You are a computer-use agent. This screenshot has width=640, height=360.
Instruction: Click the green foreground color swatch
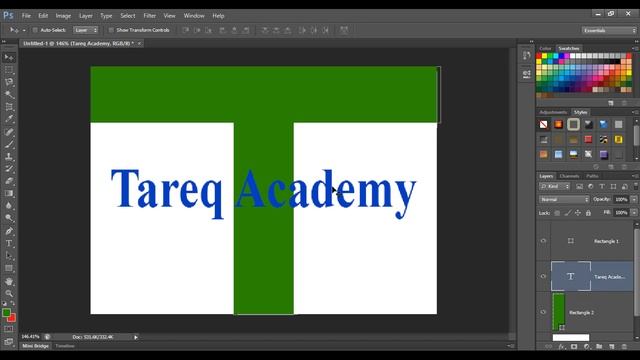6,313
